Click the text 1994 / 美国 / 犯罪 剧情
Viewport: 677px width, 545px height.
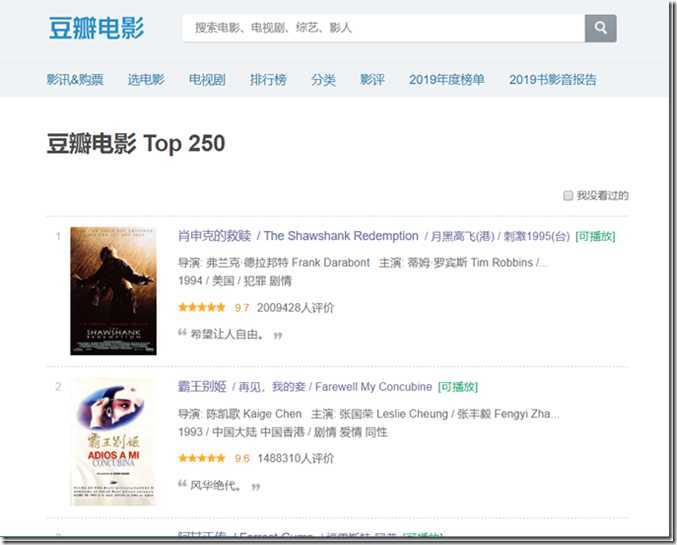(x=235, y=282)
